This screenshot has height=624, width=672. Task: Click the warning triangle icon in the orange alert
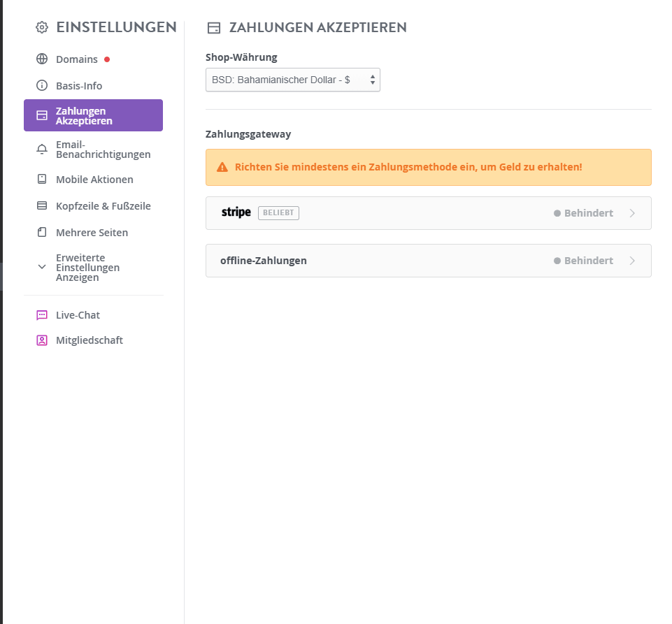click(222, 167)
